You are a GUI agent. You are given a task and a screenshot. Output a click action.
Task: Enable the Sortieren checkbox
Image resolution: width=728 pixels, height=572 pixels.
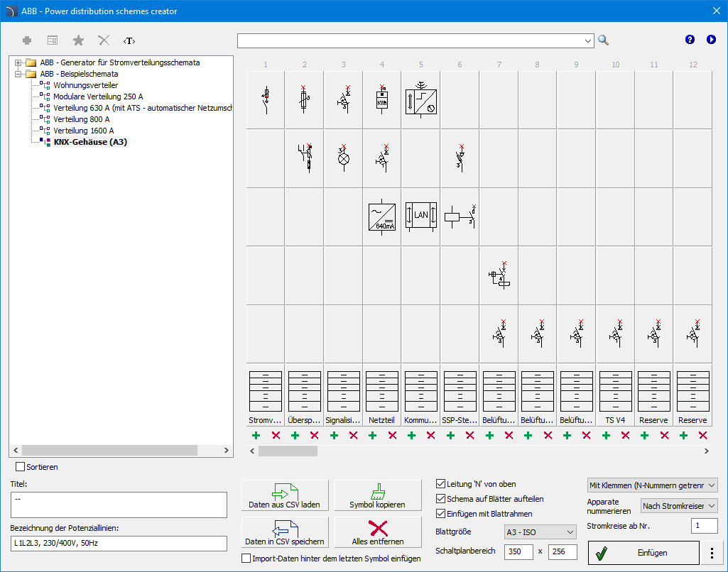point(21,467)
